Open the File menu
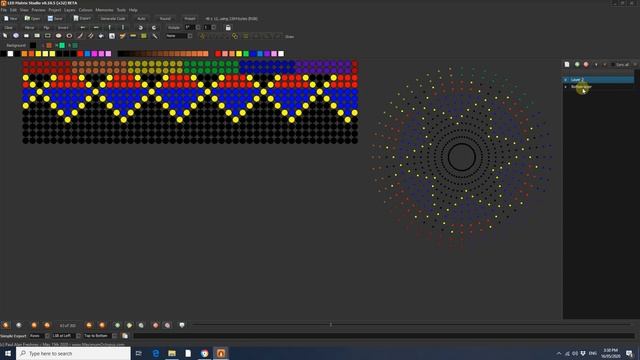 [x=4, y=10]
